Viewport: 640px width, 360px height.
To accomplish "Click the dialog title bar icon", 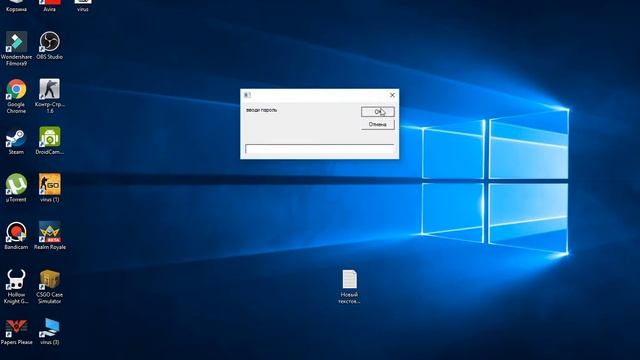I will (x=247, y=95).
